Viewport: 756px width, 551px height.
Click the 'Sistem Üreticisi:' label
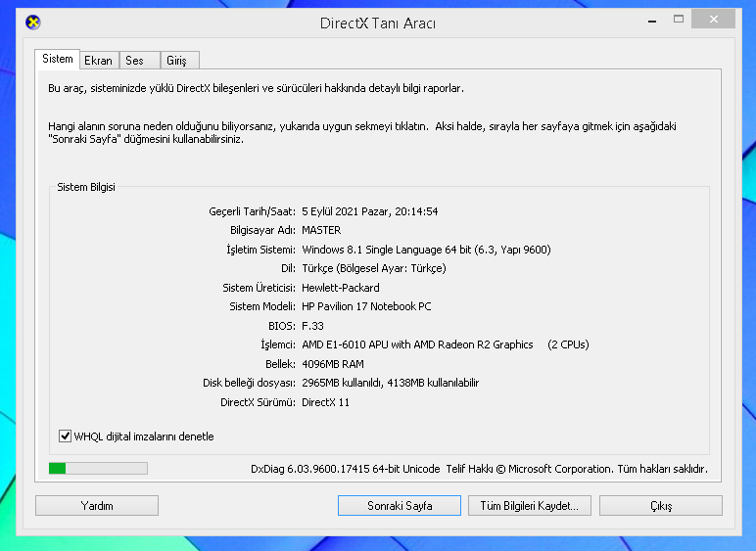[x=259, y=288]
